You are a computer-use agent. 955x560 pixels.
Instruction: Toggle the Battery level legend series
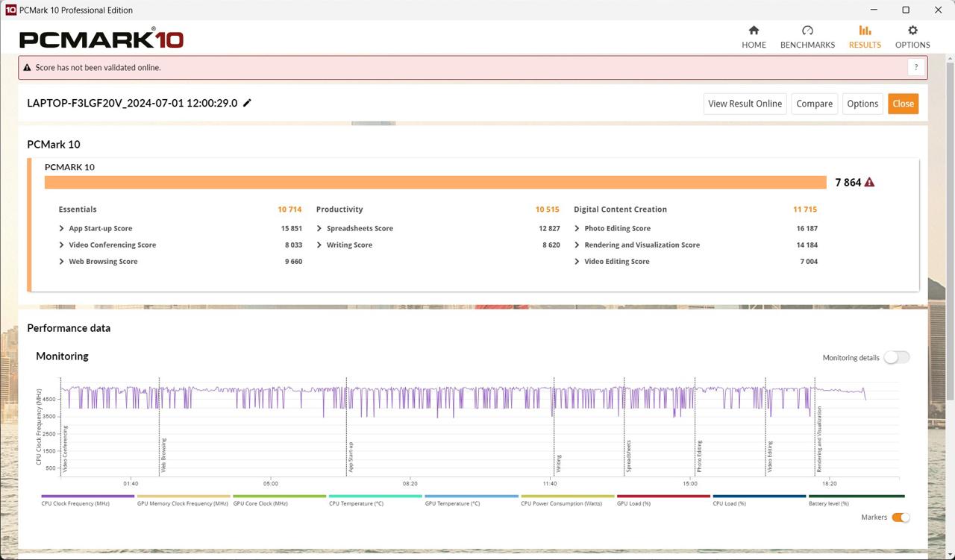[x=856, y=500]
